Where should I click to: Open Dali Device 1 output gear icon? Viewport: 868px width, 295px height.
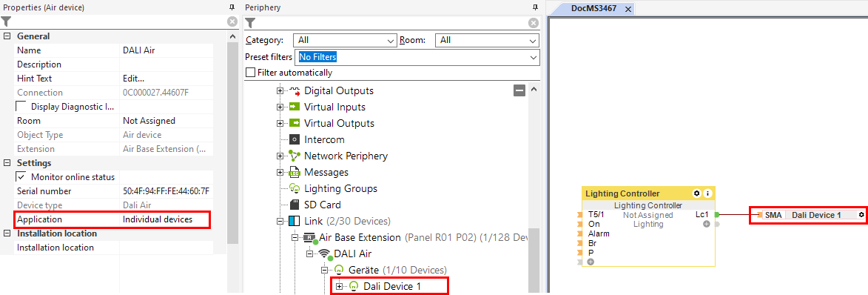[861, 215]
